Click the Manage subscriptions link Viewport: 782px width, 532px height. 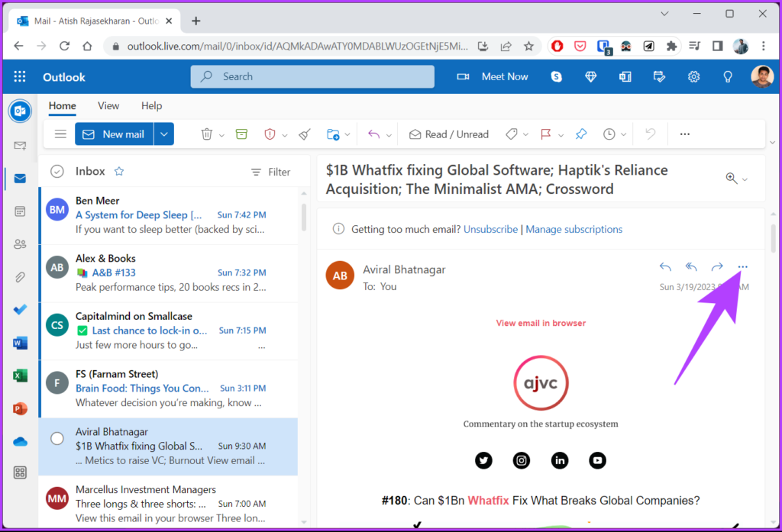click(574, 229)
